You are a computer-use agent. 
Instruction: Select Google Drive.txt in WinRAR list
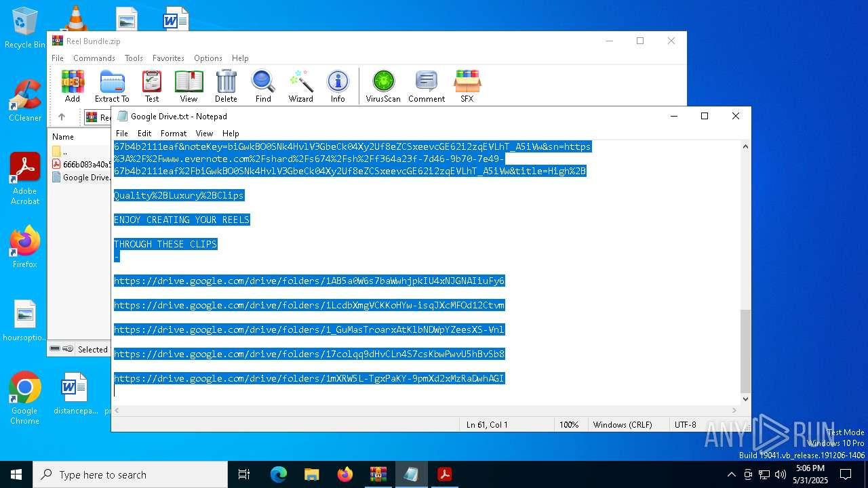tap(80, 178)
